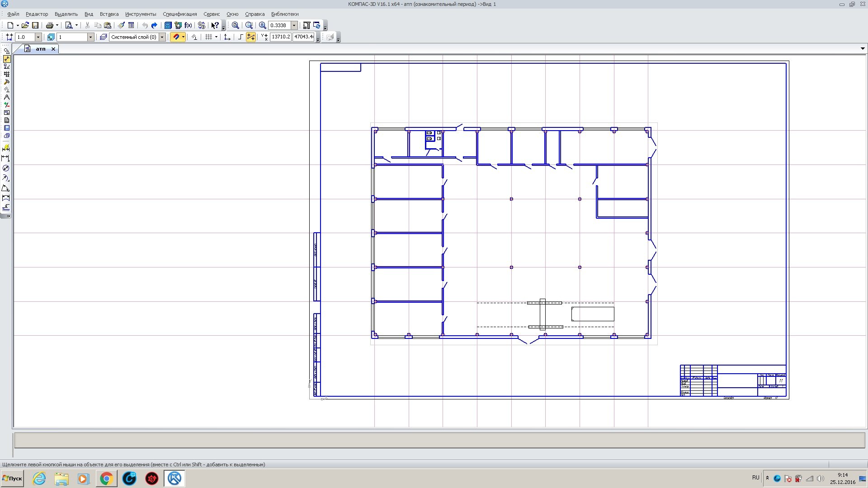This screenshot has height=488, width=868.
Task: Click the Print icon
Action: click(x=50, y=25)
